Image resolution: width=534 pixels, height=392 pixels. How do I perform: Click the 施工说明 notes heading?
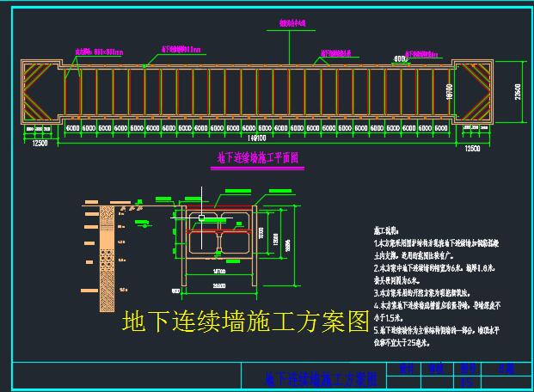(385, 231)
